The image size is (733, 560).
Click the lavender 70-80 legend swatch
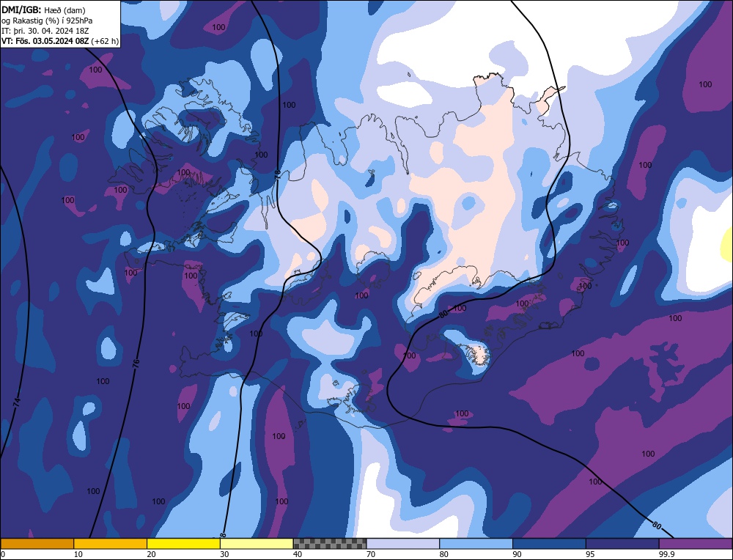[403, 543]
